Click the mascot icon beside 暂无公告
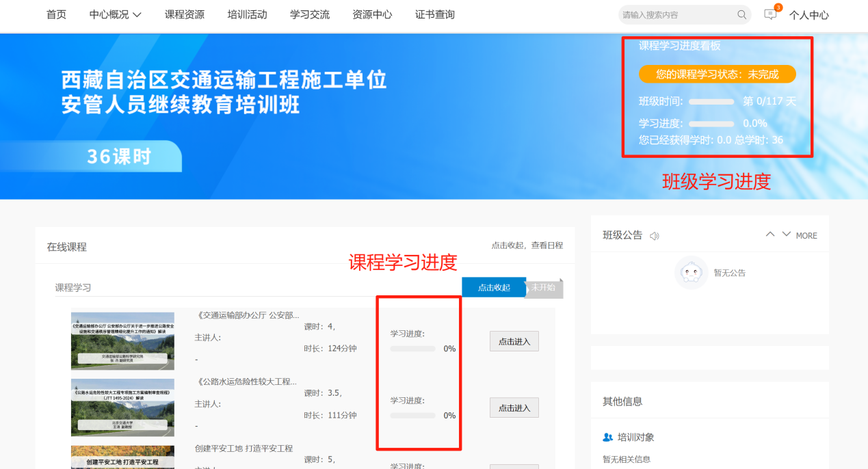The height and width of the screenshot is (469, 868). click(691, 273)
